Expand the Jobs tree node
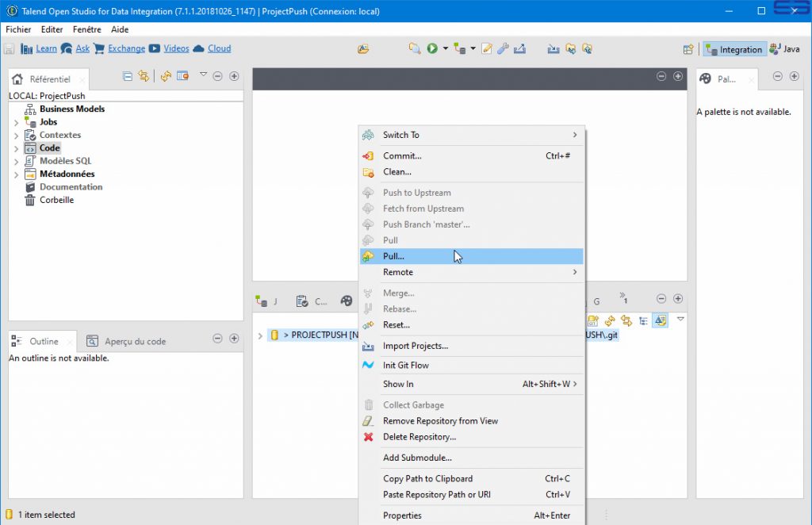The width and height of the screenshot is (812, 525). [x=16, y=123]
